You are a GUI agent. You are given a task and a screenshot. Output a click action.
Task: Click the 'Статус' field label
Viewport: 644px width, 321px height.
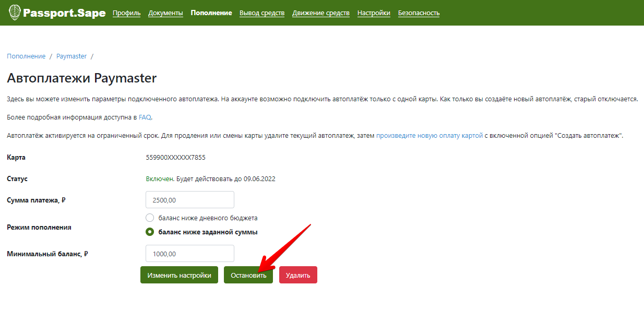tap(17, 179)
